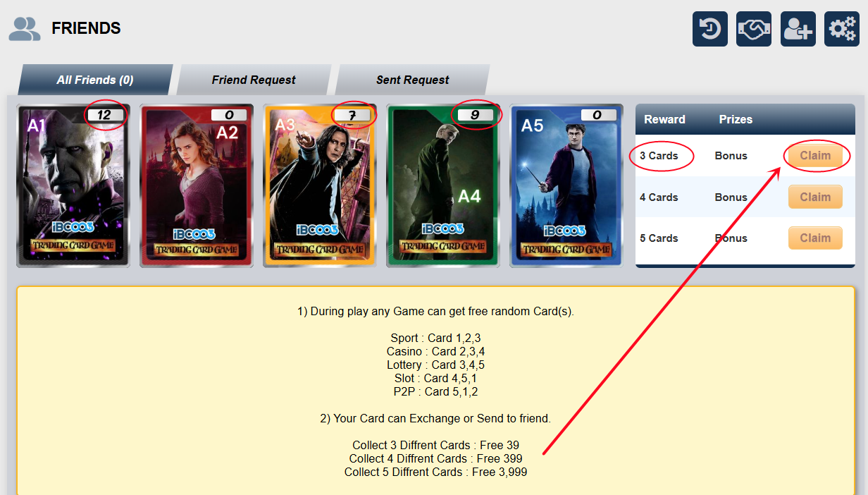
Task: Open the history clock icon
Action: point(709,29)
